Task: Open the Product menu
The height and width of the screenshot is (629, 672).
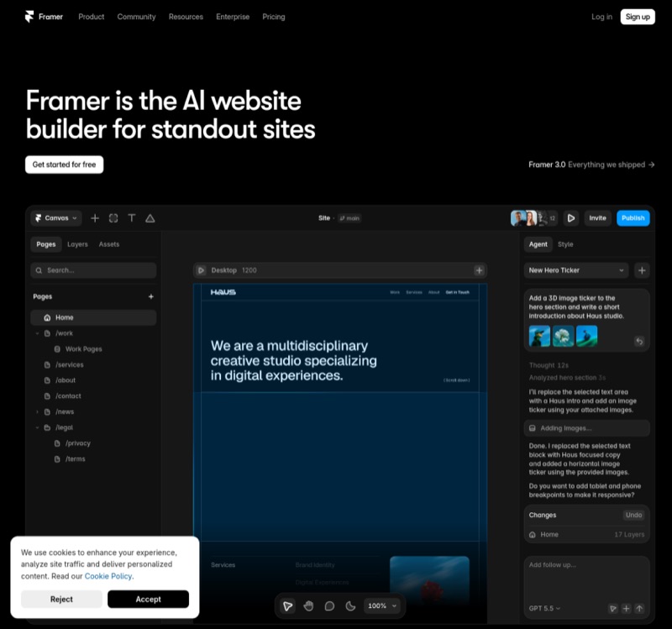Action: point(92,17)
